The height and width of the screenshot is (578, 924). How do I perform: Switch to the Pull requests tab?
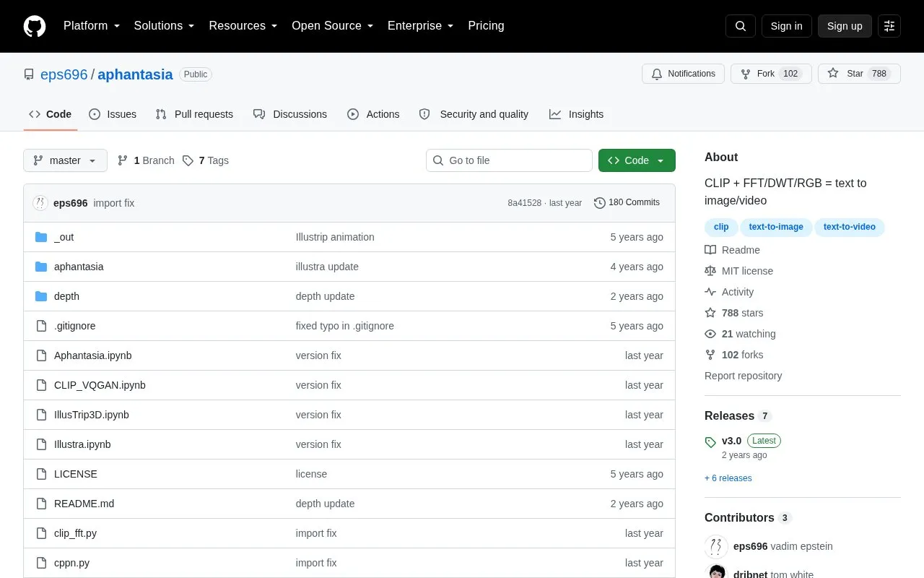pos(194,114)
